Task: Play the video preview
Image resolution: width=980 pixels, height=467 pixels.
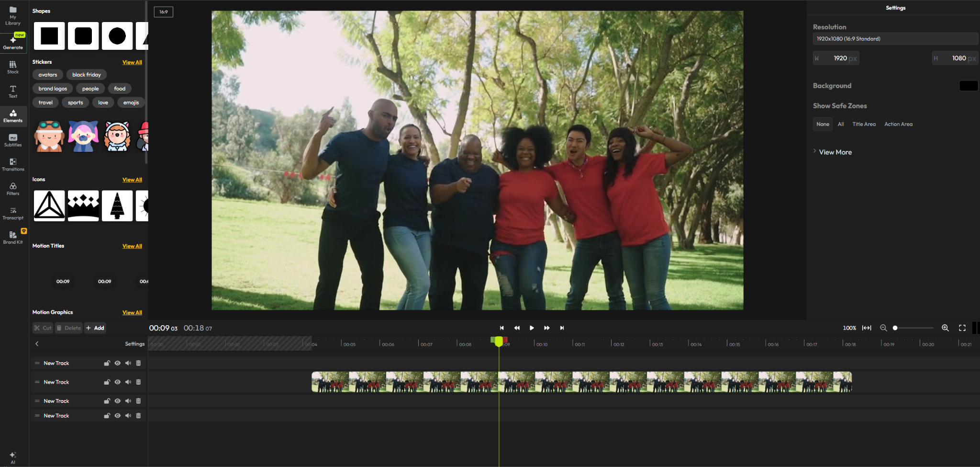Action: click(x=532, y=328)
